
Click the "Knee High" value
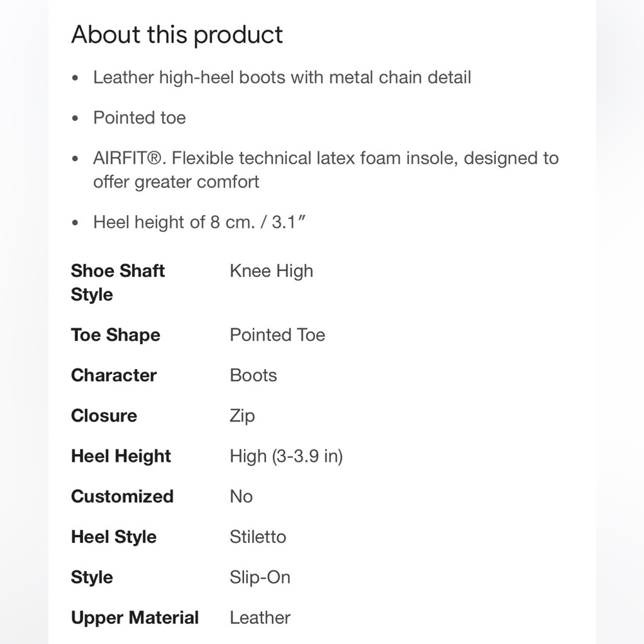(271, 271)
